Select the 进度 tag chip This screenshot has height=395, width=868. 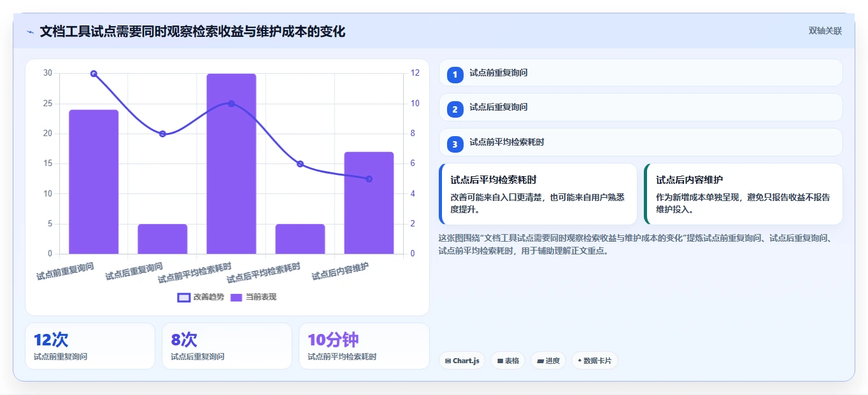click(548, 361)
